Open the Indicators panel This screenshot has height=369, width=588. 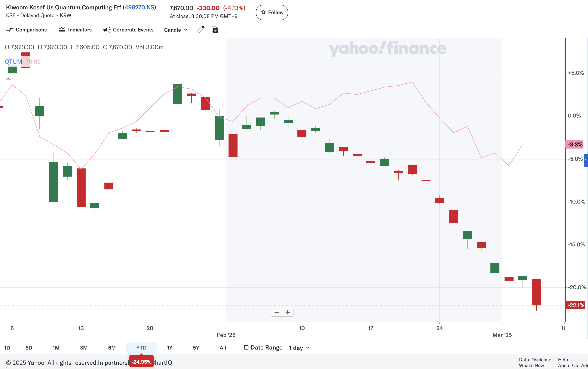tap(75, 30)
